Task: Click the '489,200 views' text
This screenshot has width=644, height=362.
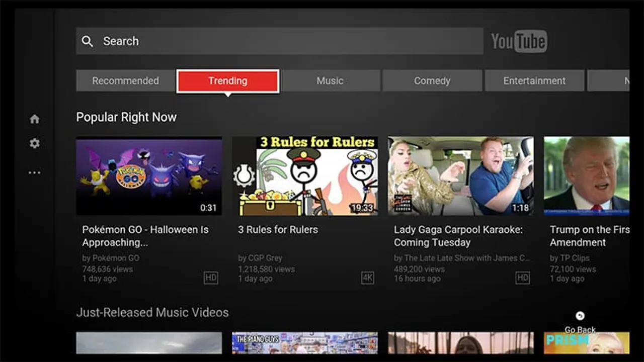Action: 419,269
